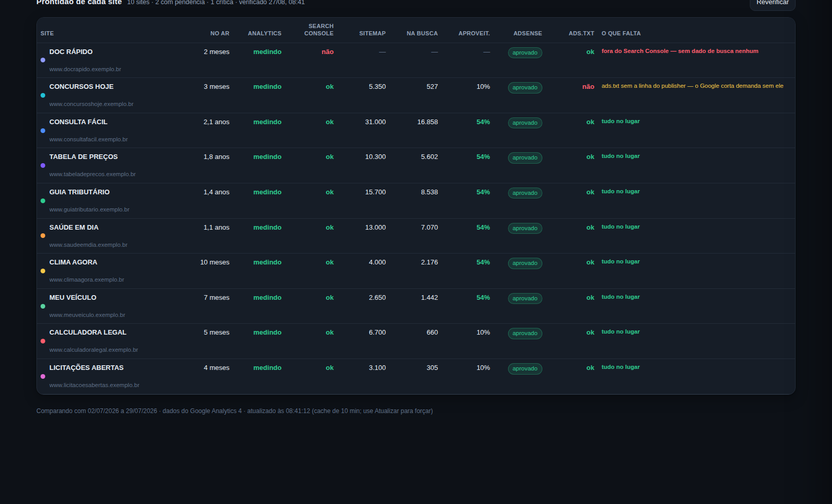Click the ANALYTICS column header
Image resolution: width=832 pixels, height=504 pixels.
point(265,33)
